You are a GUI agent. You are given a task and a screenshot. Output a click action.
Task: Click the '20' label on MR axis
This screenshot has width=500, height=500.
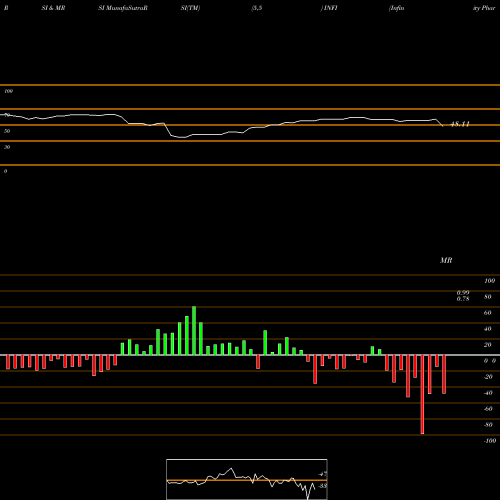tap(488, 345)
